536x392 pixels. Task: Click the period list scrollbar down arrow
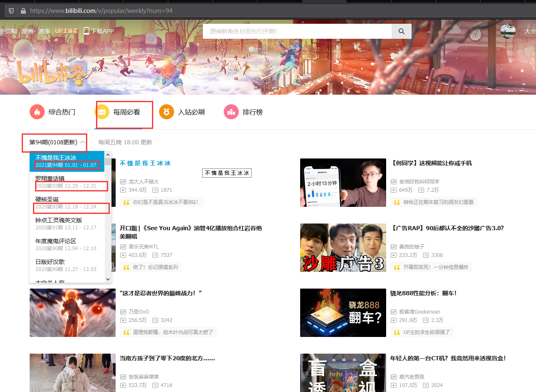[108, 279]
